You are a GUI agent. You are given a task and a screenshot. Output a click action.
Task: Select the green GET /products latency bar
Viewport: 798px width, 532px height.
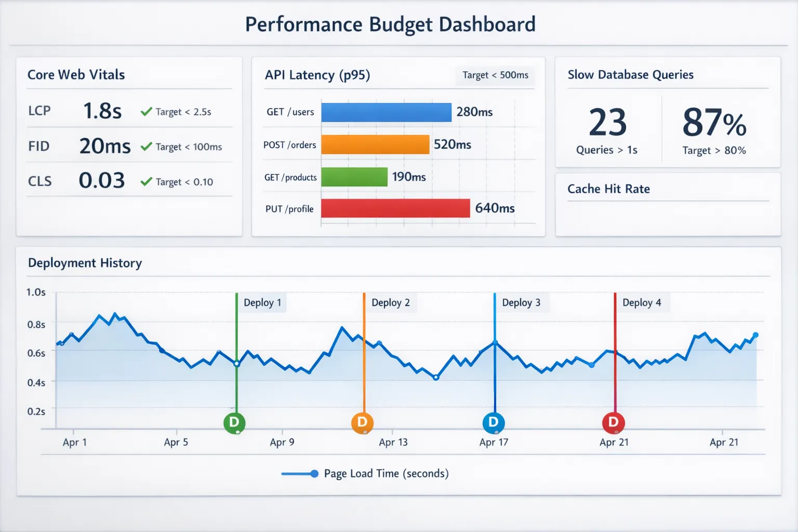354,177
